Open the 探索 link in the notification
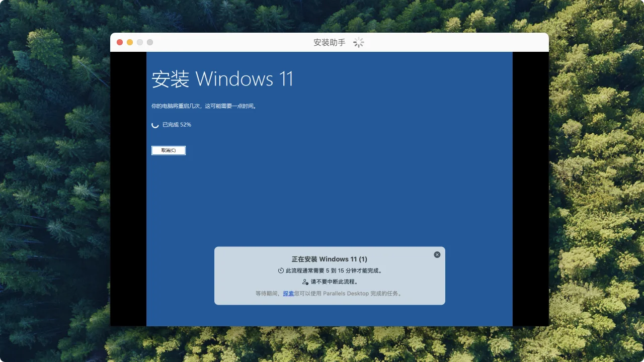 (x=288, y=293)
